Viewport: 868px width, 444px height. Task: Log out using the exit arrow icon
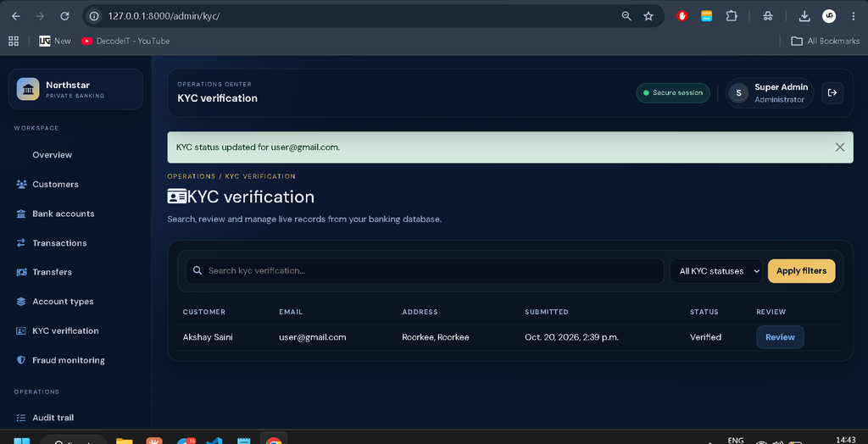(x=832, y=93)
